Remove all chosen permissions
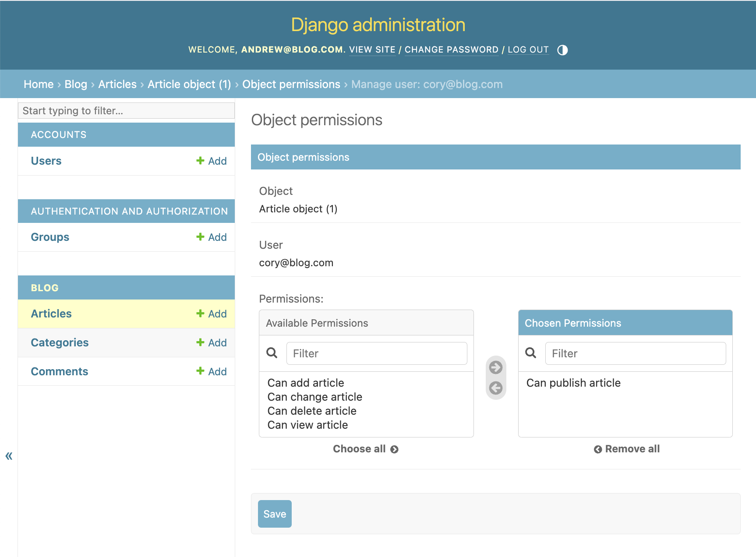Viewport: 756px width, 557px height. (626, 448)
